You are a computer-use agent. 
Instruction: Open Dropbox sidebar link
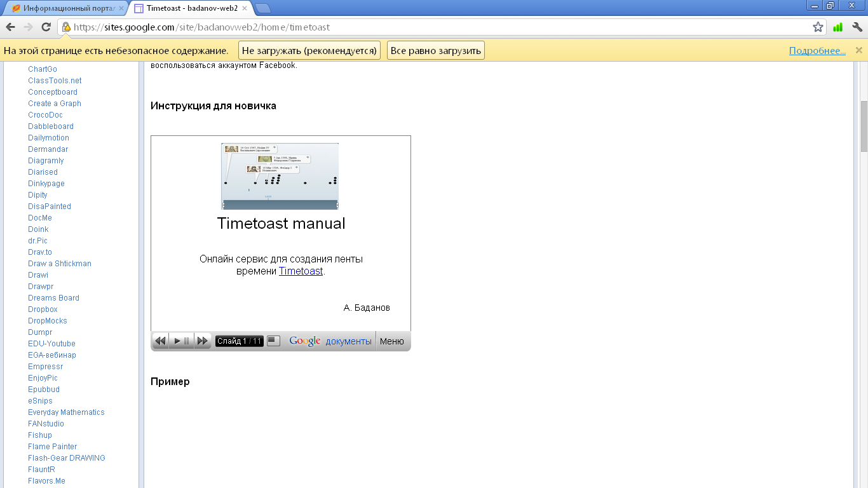43,309
